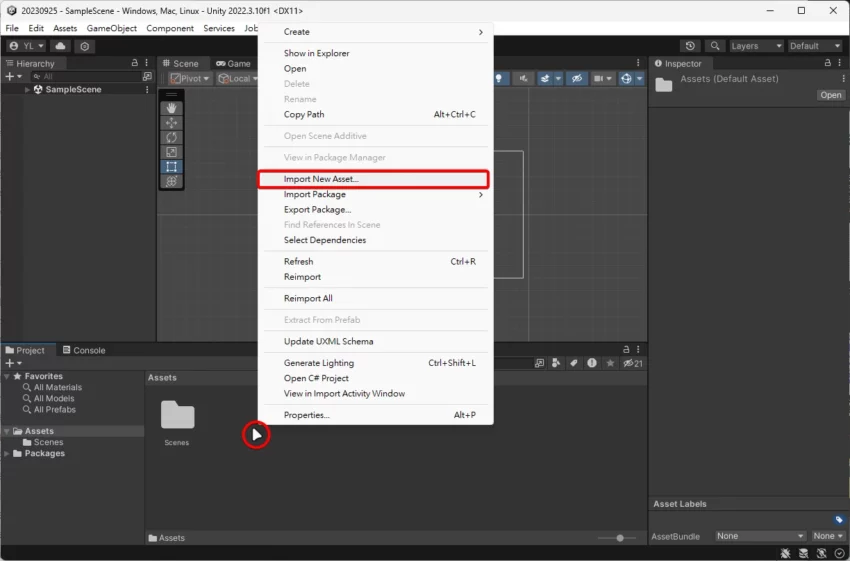This screenshot has width=850, height=561.
Task: Open Inspector panel more options
Action: pyautogui.click(x=840, y=63)
